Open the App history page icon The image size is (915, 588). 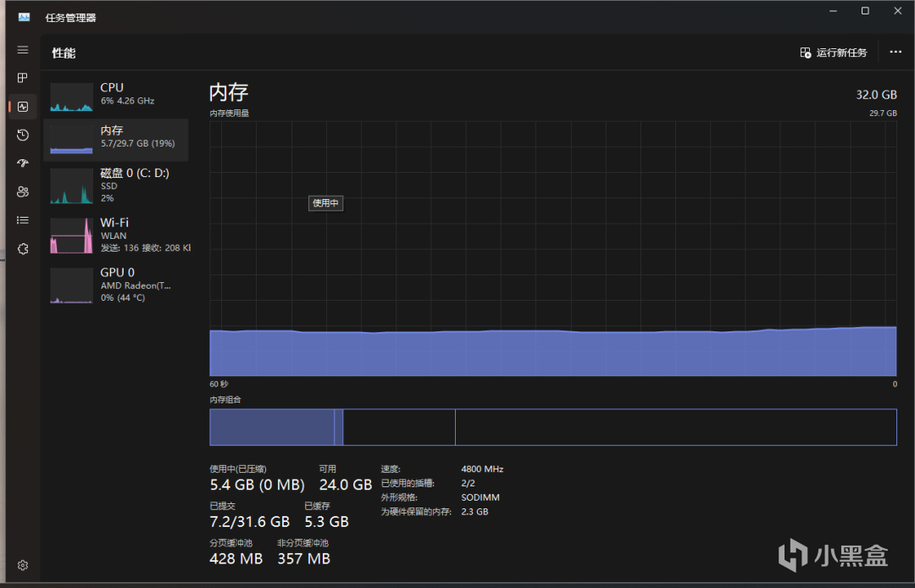(x=23, y=136)
